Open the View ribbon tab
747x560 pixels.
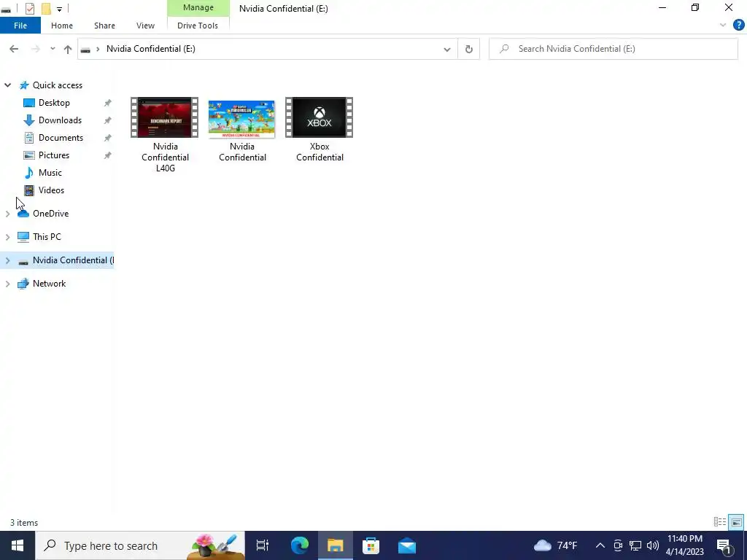tap(145, 26)
